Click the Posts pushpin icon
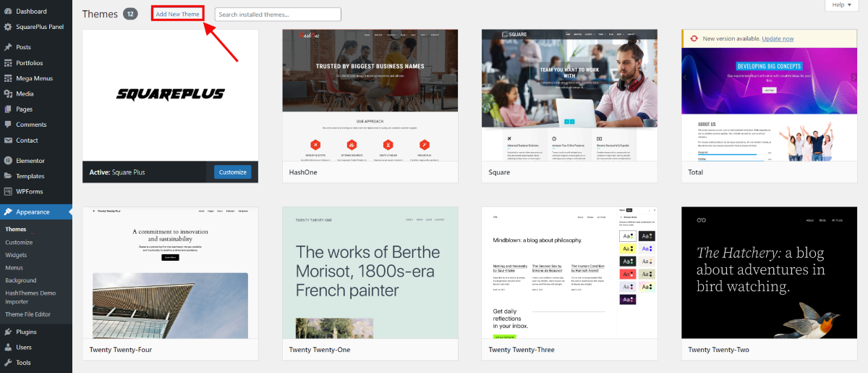Image resolution: width=868 pixels, height=373 pixels. 7,47
